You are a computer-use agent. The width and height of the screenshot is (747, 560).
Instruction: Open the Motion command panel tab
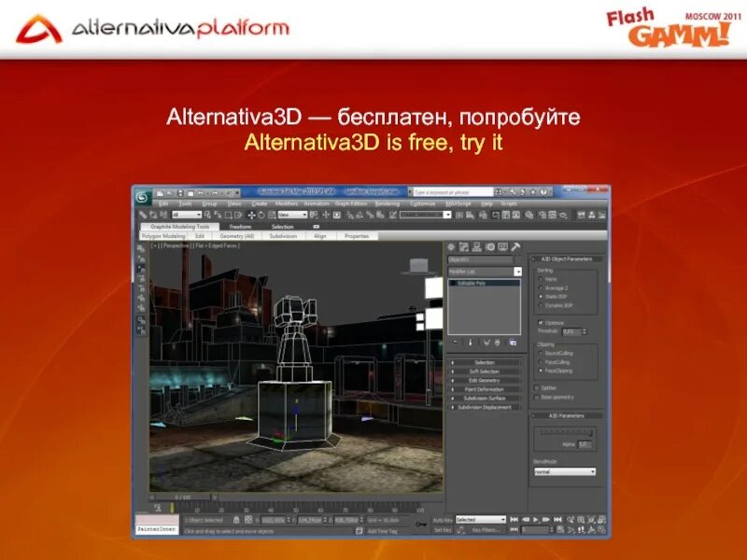pyautogui.click(x=489, y=247)
